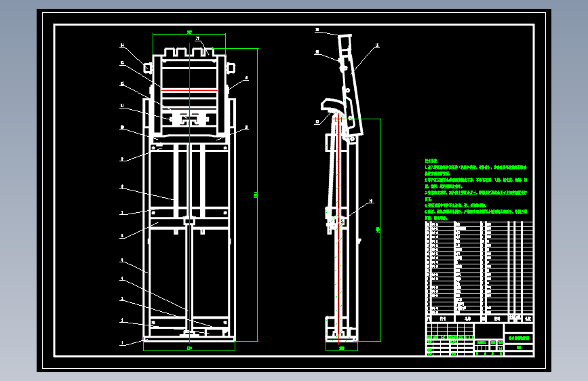Select the green base width dimension of front view
Viewport: 588px width, 381px height.
189,348
